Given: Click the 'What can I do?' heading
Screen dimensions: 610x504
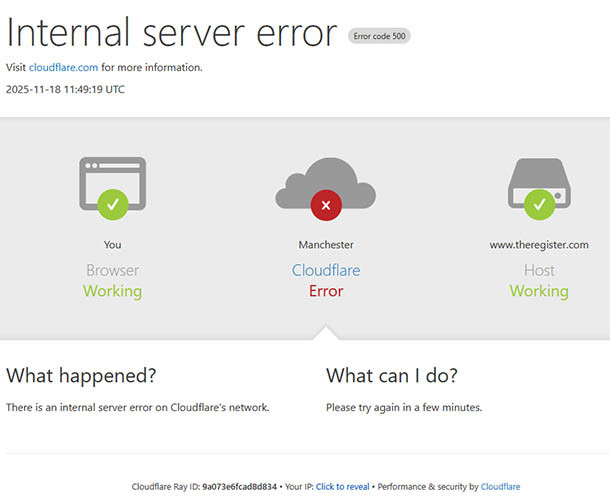Looking at the screenshot, I should (x=392, y=376).
